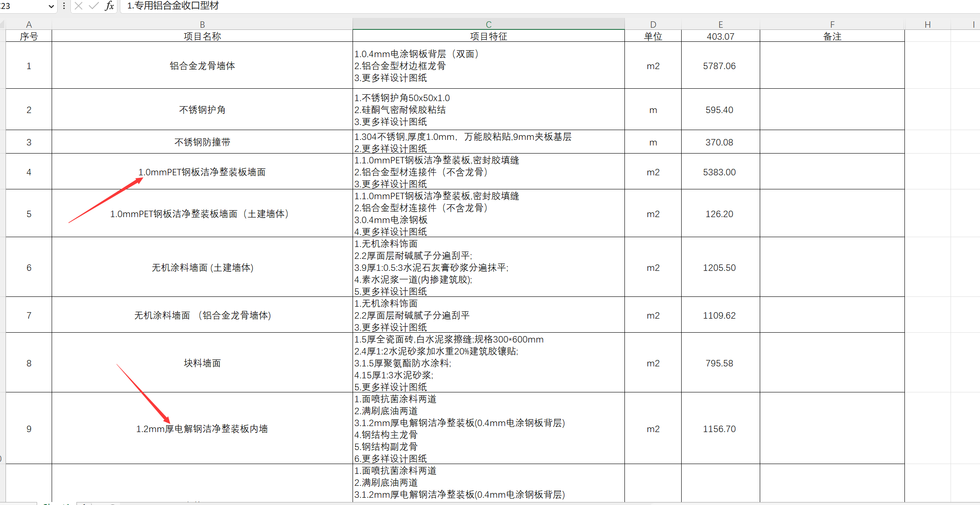Click the 备注 header cell
The height and width of the screenshot is (505, 980).
[832, 36]
